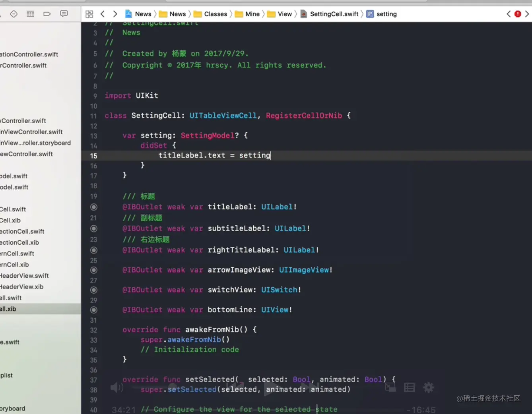Open the Test navigator diamond icon
This screenshot has height=414, width=532.
(x=14, y=14)
